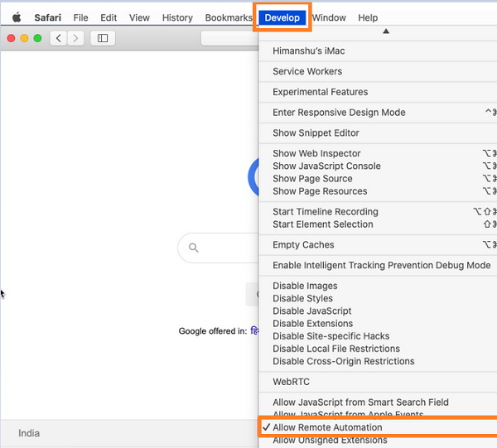
Task: Open the Edit menu
Action: click(x=109, y=17)
